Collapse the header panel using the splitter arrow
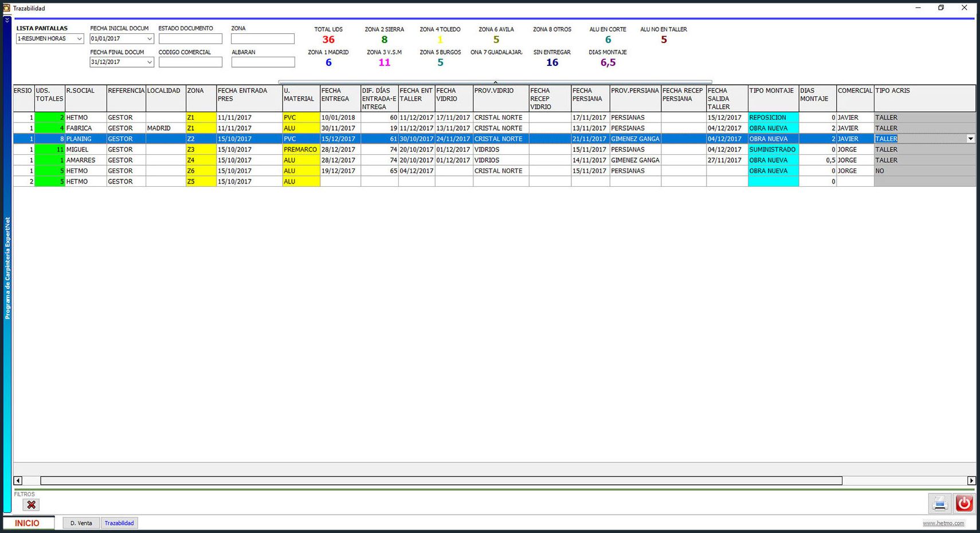This screenshot has width=980, height=533. pos(495,83)
